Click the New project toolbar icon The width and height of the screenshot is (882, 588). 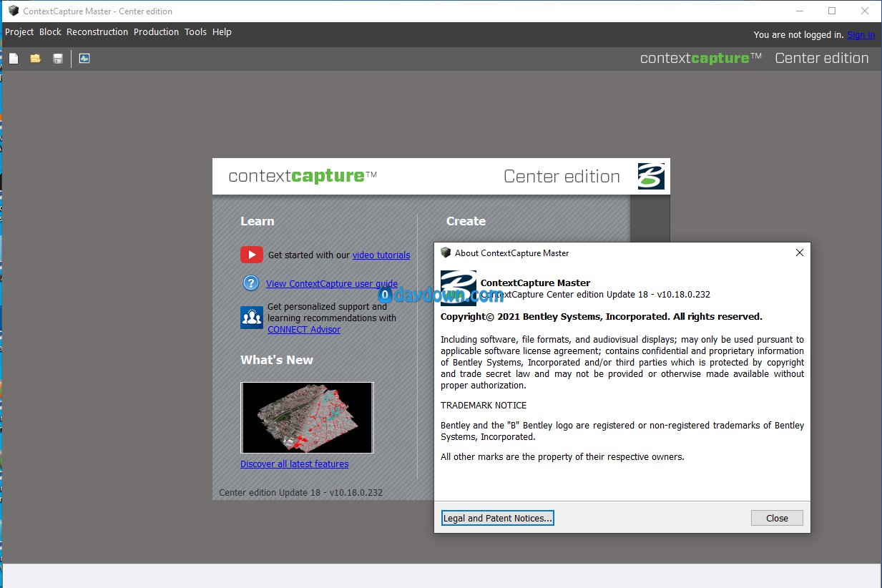point(14,59)
